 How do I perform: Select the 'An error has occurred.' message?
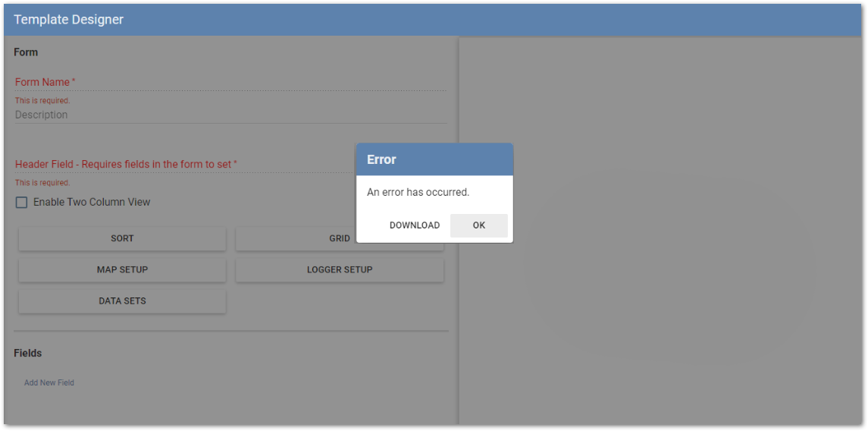[x=418, y=192]
